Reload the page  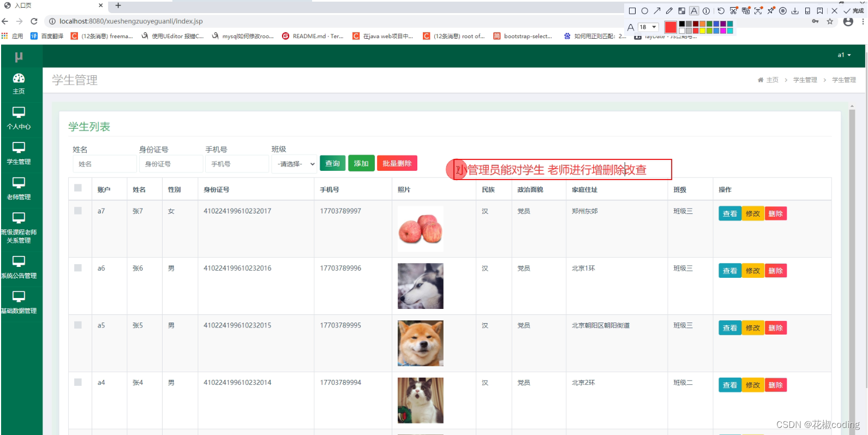pyautogui.click(x=34, y=21)
